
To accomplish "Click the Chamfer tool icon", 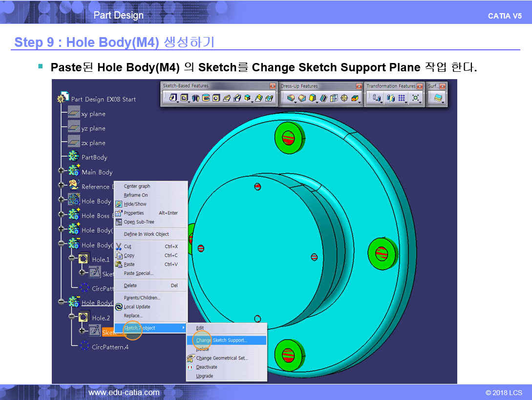I will pos(301,98).
